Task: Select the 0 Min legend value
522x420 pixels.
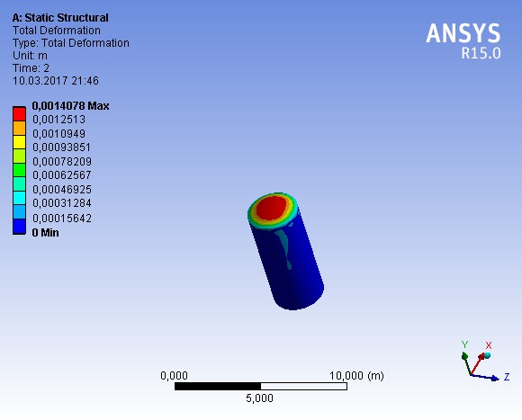Action: pyautogui.click(x=45, y=233)
